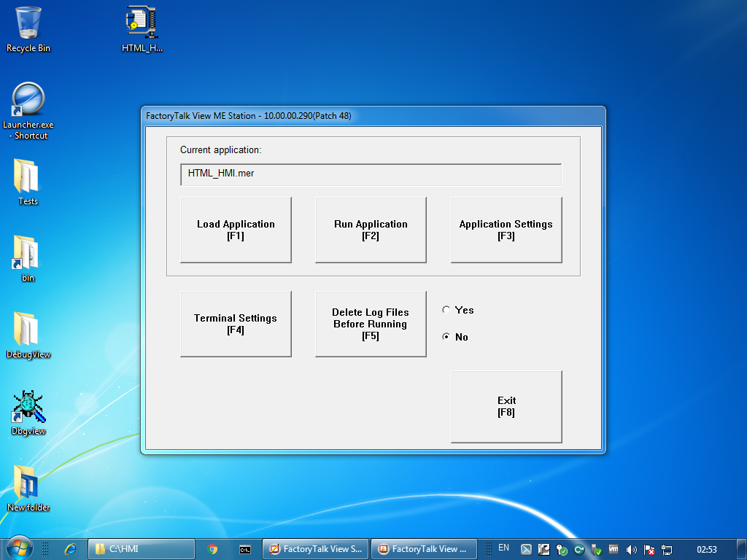Viewport: 747px width, 560px height.
Task: Launch Google Chrome from taskbar
Action: pyautogui.click(x=212, y=549)
